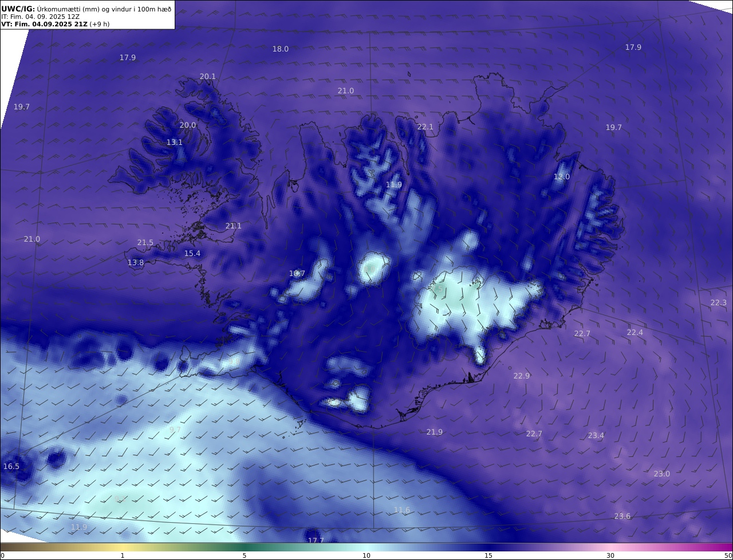Viewport: 733px width, 560px height.
Task: Click the map value 11.6
Action: click(x=402, y=510)
